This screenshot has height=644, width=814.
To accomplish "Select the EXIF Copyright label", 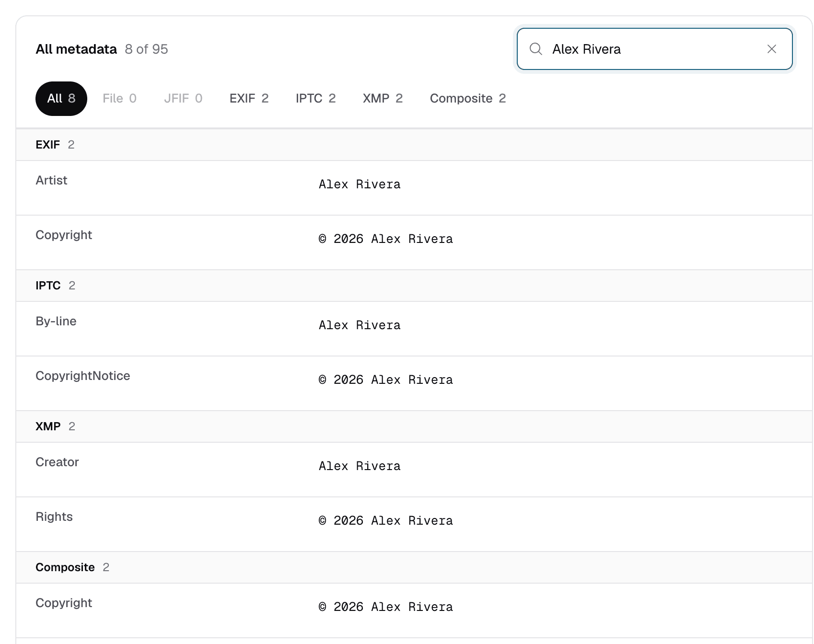I will (64, 235).
